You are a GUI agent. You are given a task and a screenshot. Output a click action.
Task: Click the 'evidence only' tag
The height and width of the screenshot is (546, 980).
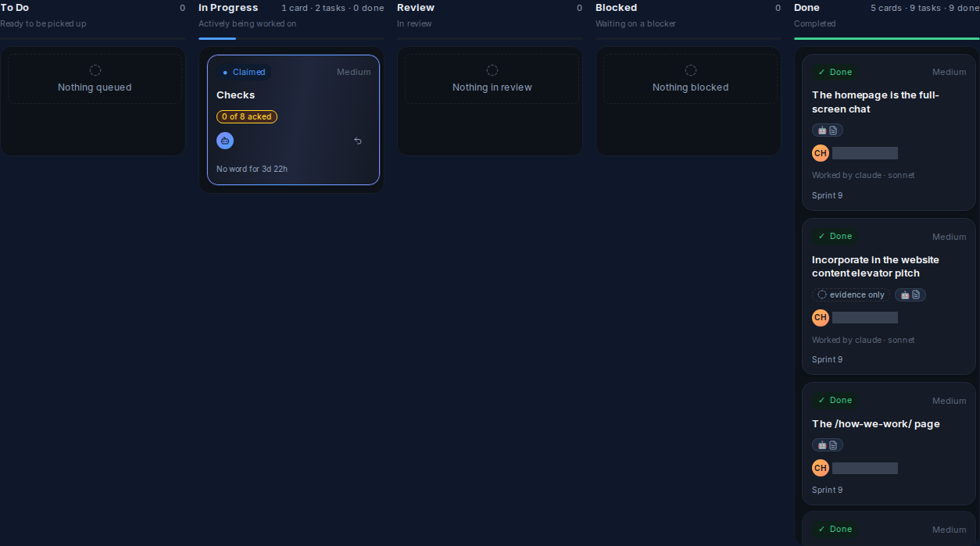(x=851, y=294)
